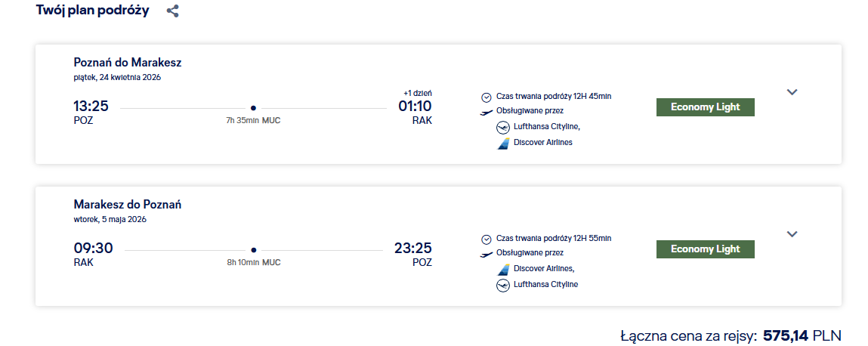Viewport: 868px width, 346px height.
Task: Click Lufthansa Cityline logo in return flight
Action: (503, 286)
